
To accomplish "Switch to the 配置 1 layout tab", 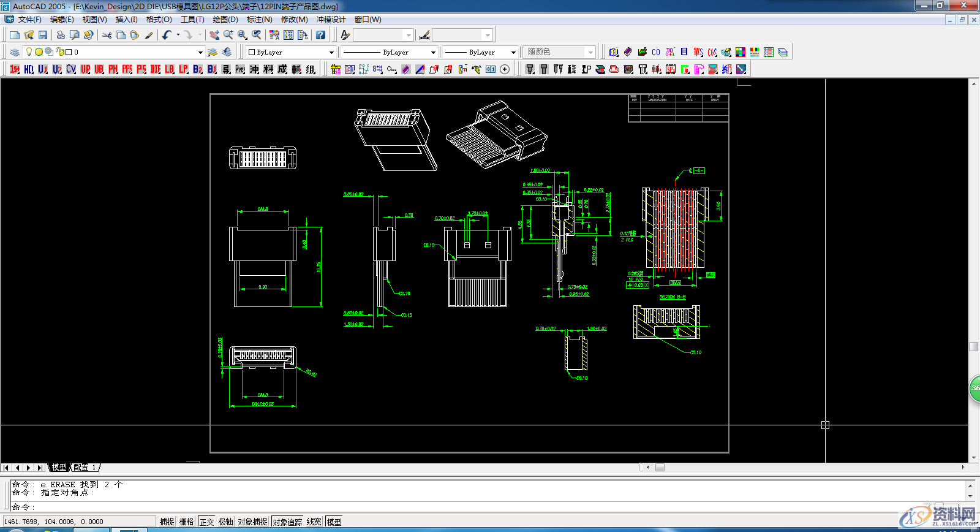I will pos(85,467).
